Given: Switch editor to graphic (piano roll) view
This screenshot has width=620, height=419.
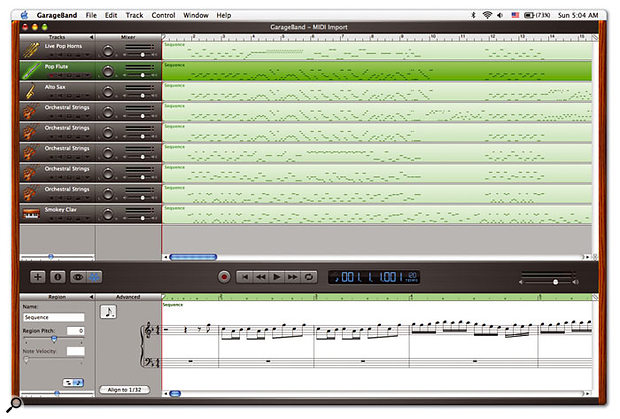Looking at the screenshot, I should 69,382.
